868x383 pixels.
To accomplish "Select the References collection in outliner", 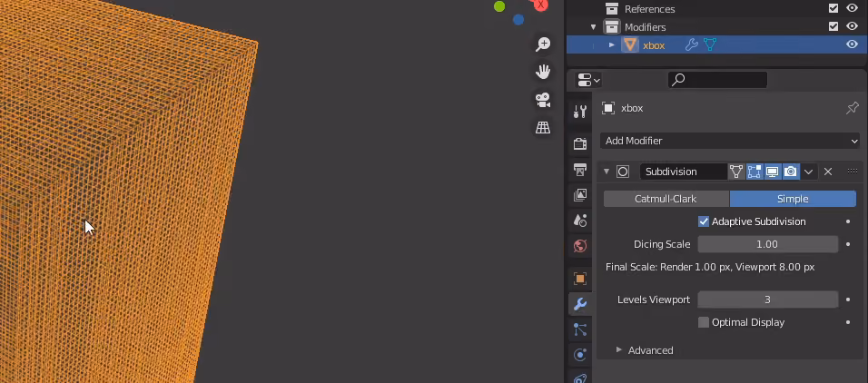I will (649, 9).
